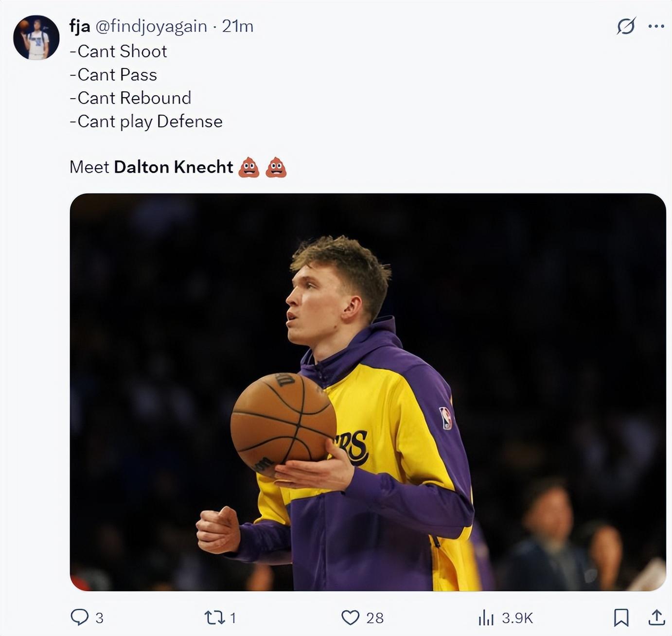Open the fja profile avatar
Screen dimensions: 672x636
pos(36,38)
